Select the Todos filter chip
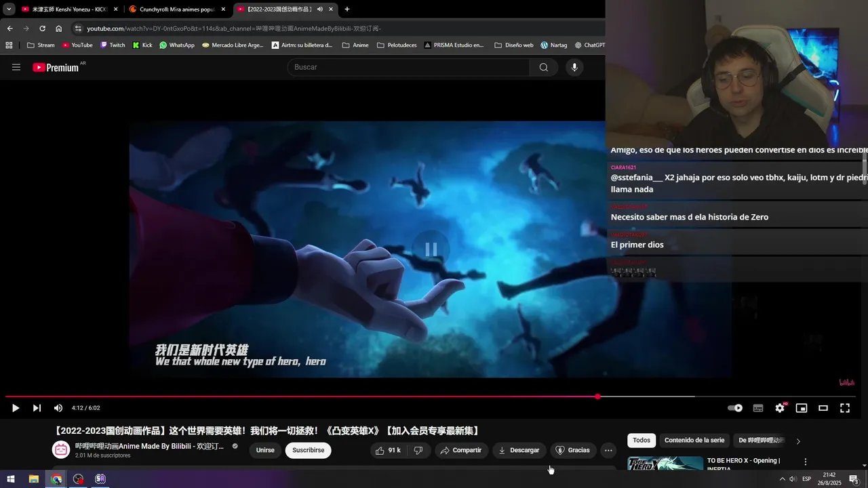Screen dimensions: 868x488 (642, 441)
